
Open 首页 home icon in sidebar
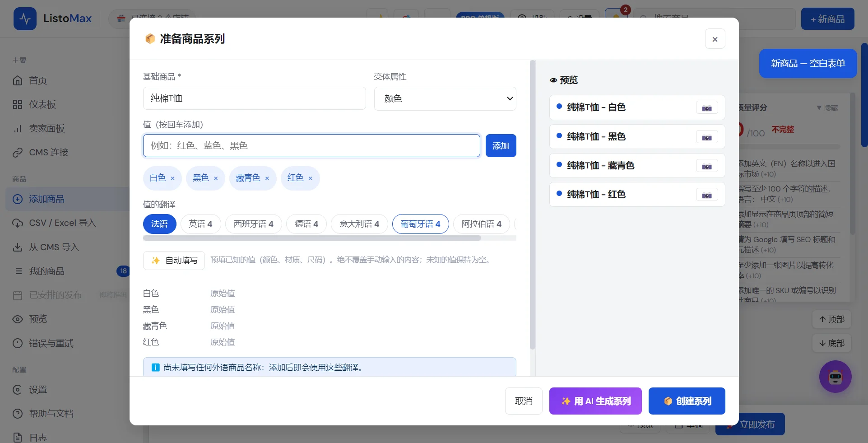pos(18,80)
